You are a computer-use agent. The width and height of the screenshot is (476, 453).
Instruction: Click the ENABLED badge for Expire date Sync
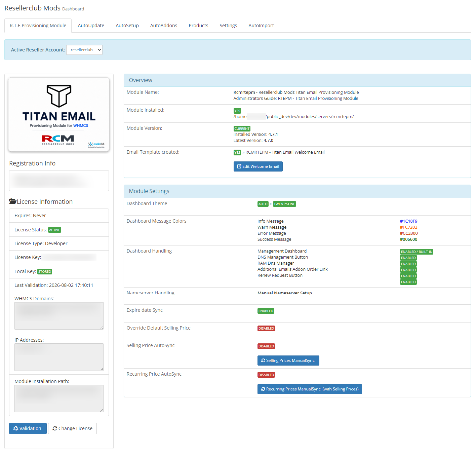click(x=266, y=311)
